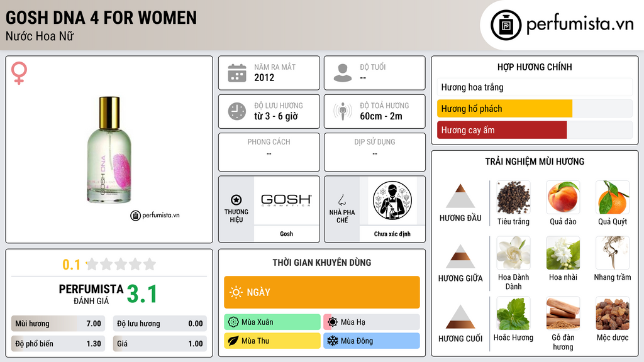Click the green 3.1 Perfumista rating
The width and height of the screenshot is (644, 362).
pos(142,294)
